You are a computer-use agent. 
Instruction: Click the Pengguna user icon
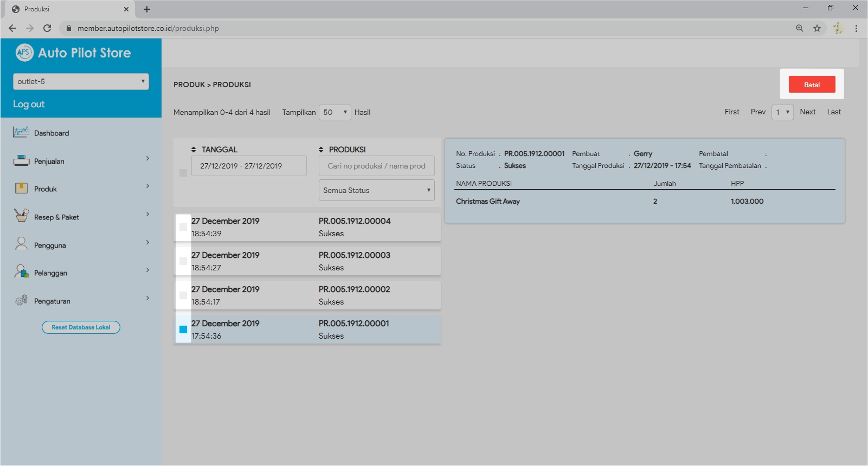(x=21, y=244)
